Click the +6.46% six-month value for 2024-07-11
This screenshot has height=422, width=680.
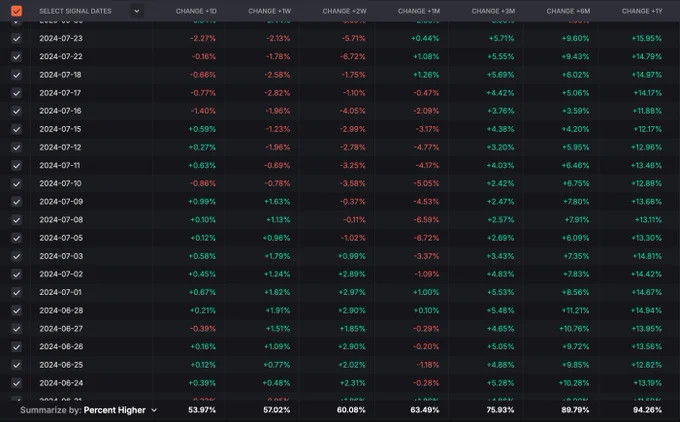(576, 166)
